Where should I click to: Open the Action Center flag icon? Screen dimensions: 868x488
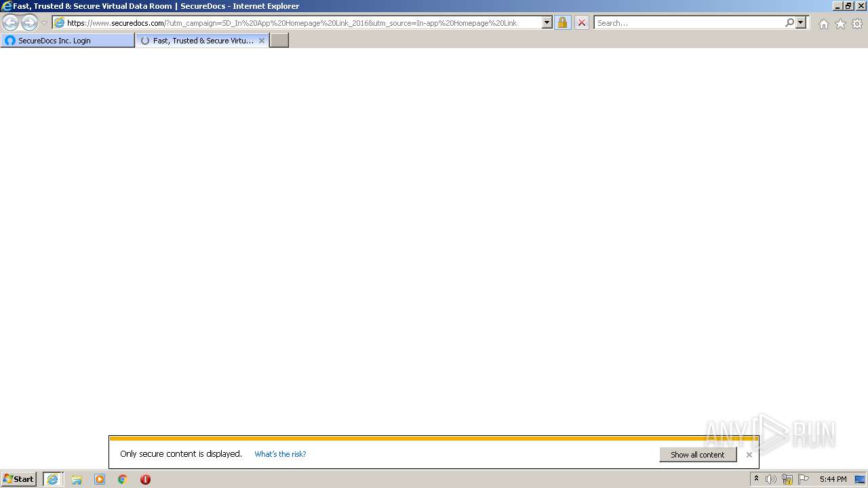804,479
